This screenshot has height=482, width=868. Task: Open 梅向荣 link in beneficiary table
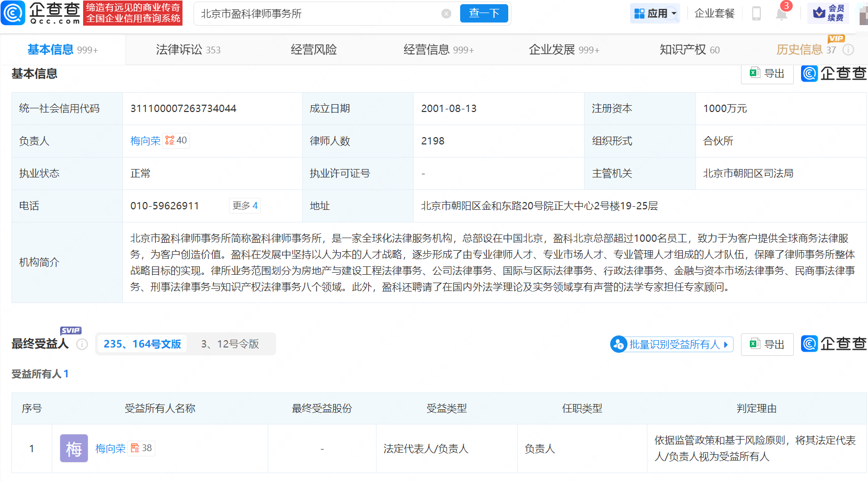110,449
